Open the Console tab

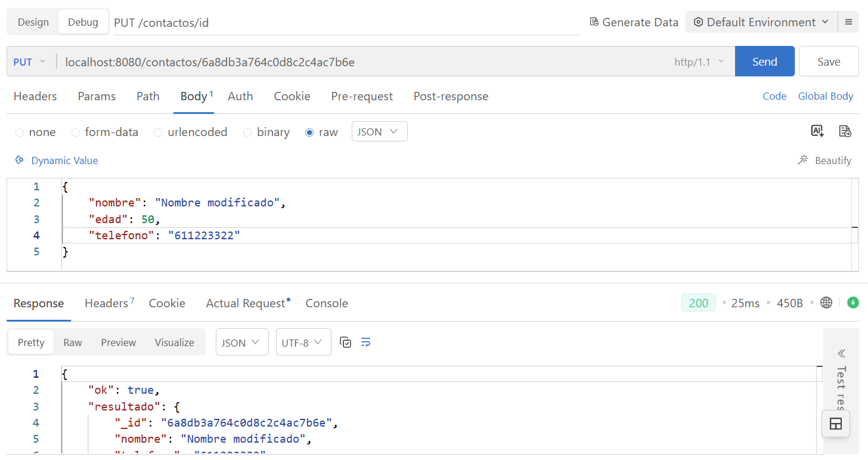327,303
